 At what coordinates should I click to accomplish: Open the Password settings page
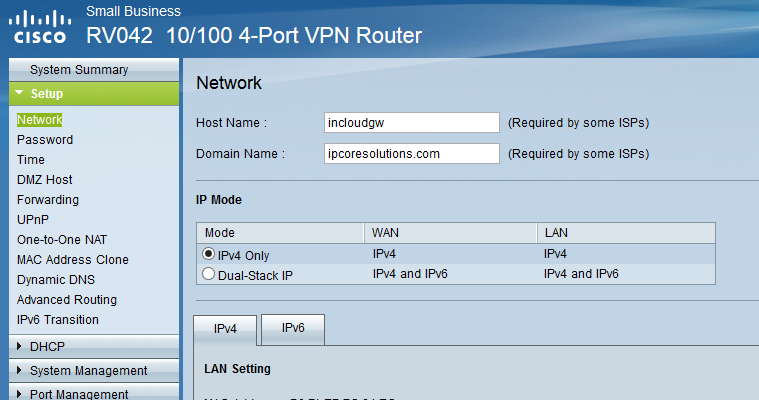(x=45, y=139)
